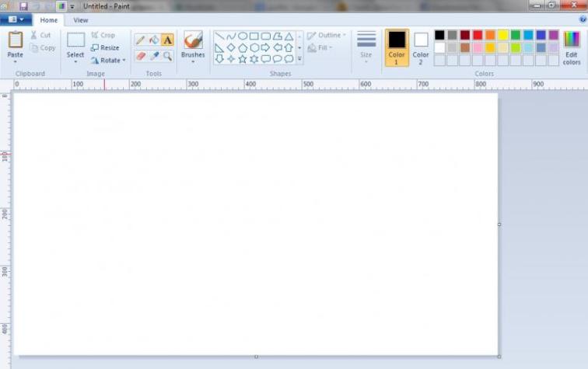This screenshot has width=588, height=369.
Task: Switch to the Home tab
Action: click(x=48, y=20)
